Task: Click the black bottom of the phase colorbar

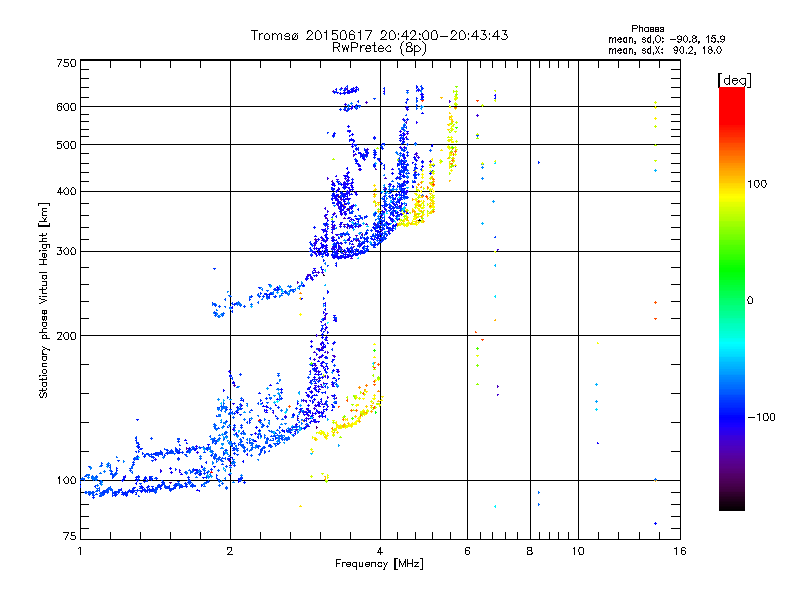Action: [x=732, y=503]
